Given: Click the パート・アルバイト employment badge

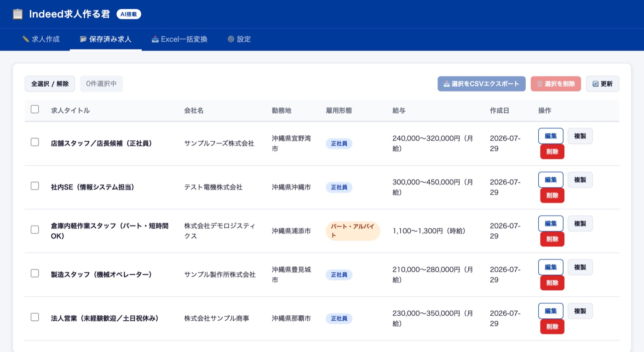Looking at the screenshot, I should coord(353,231).
